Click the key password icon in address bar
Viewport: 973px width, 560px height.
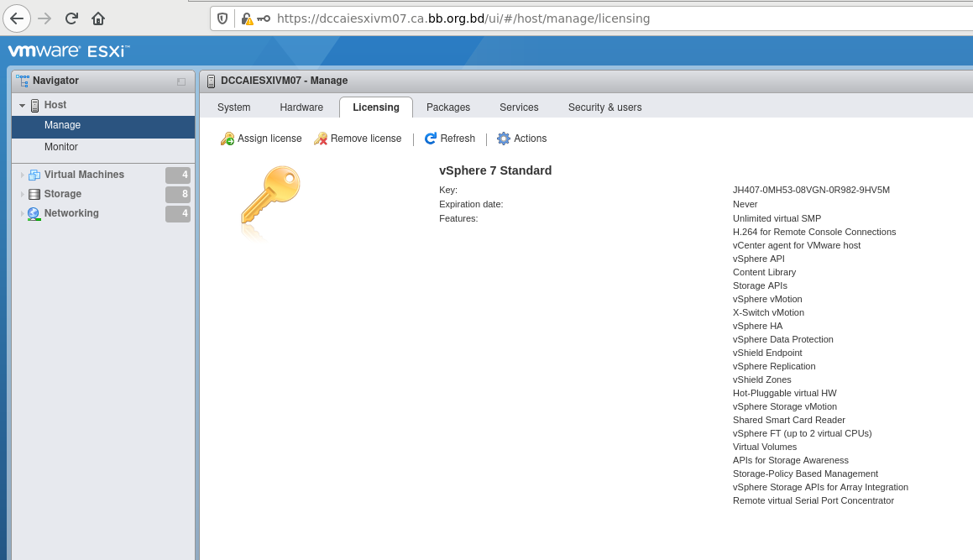[264, 18]
